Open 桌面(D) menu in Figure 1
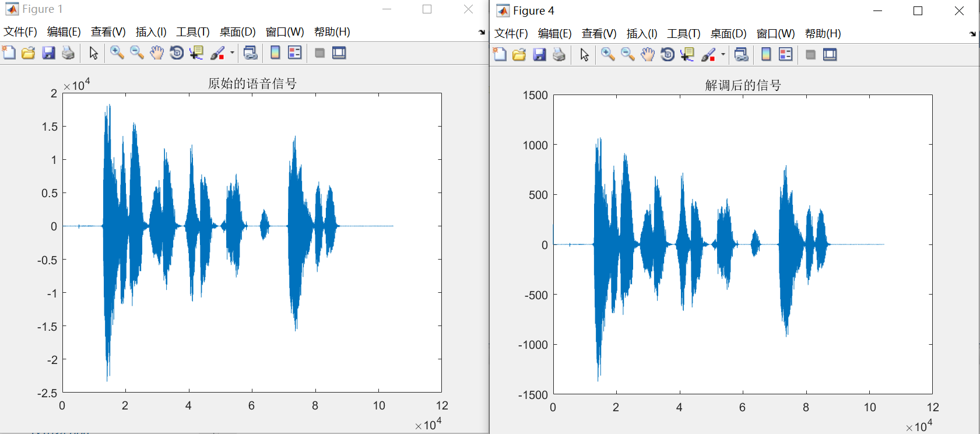This screenshot has width=980, height=434. [x=238, y=32]
